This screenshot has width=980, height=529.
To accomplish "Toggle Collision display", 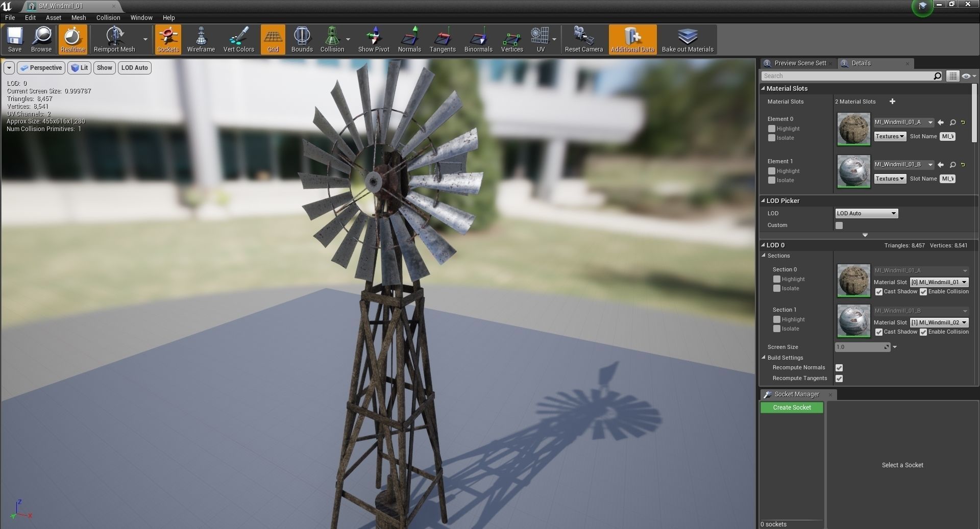I will pos(332,39).
